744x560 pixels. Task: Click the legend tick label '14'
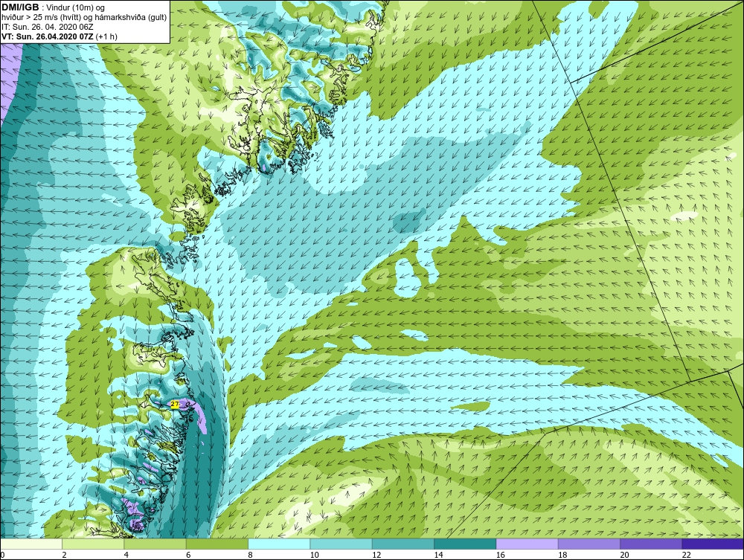tap(438, 555)
